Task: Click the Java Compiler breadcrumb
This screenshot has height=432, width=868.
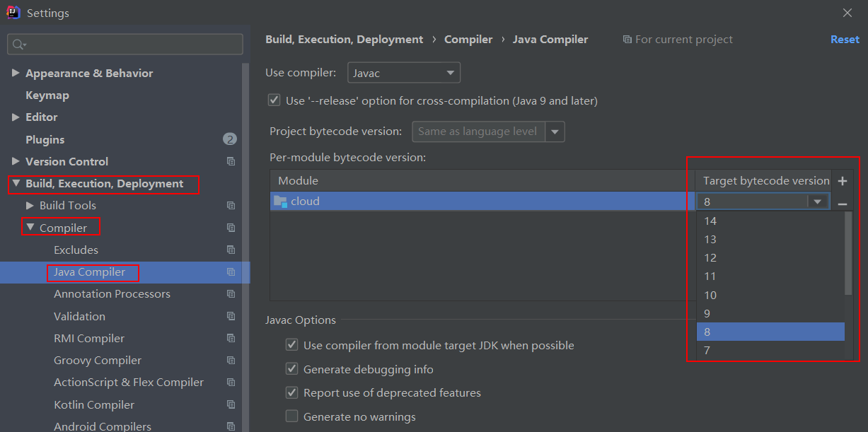Action: (550, 39)
